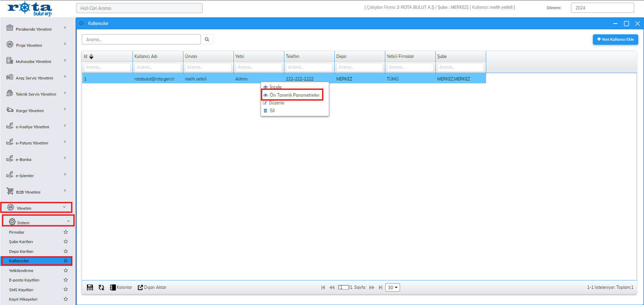The height and width of the screenshot is (305, 644).
Task: Go to the next page arrow
Action: [372, 287]
